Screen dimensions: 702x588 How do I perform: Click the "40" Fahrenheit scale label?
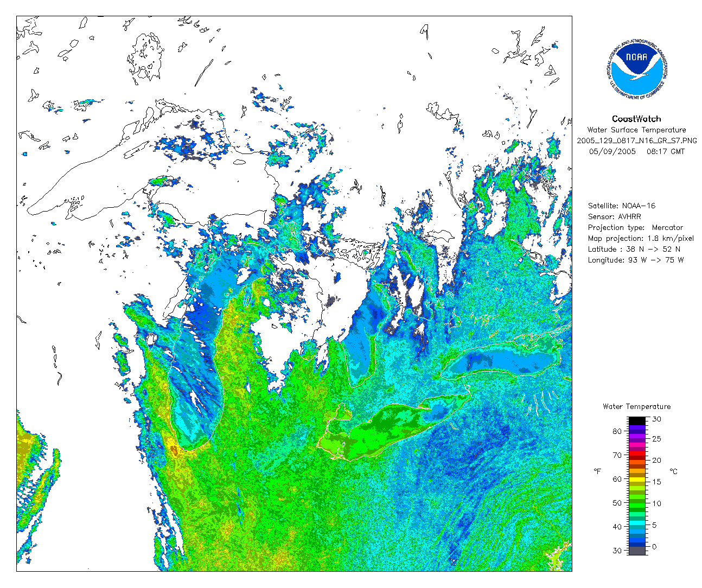click(617, 527)
